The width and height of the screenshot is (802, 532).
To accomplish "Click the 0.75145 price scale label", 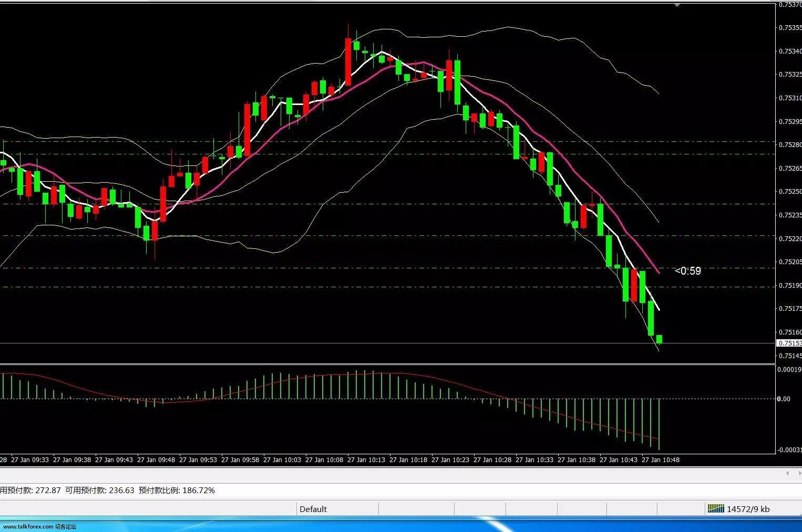I will tap(790, 356).
